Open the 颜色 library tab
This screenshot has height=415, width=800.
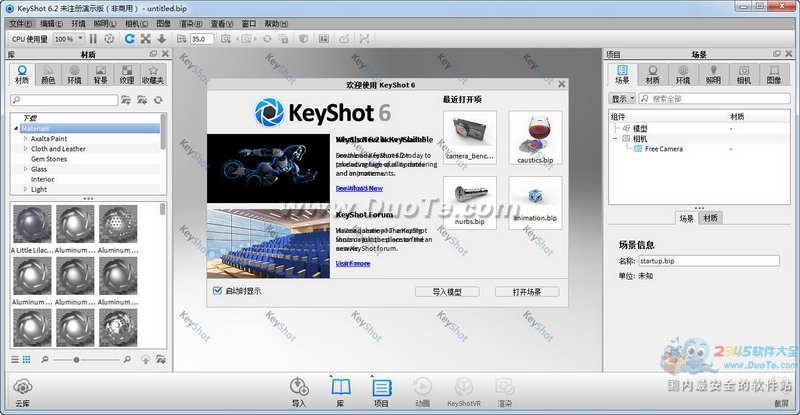[x=48, y=75]
